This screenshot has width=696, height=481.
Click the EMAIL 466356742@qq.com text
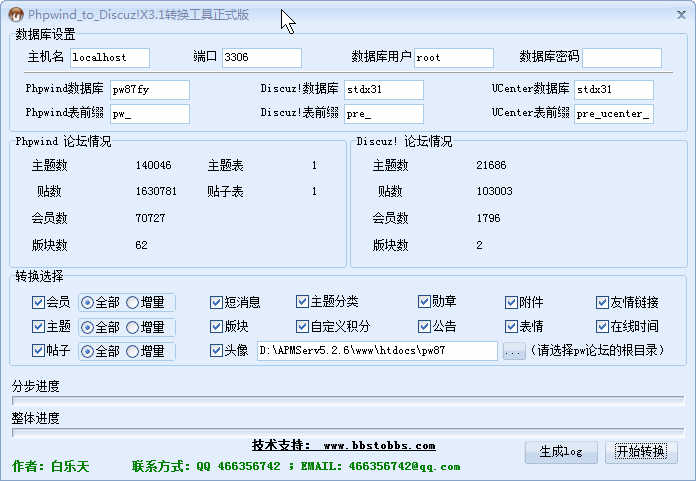click(380, 466)
